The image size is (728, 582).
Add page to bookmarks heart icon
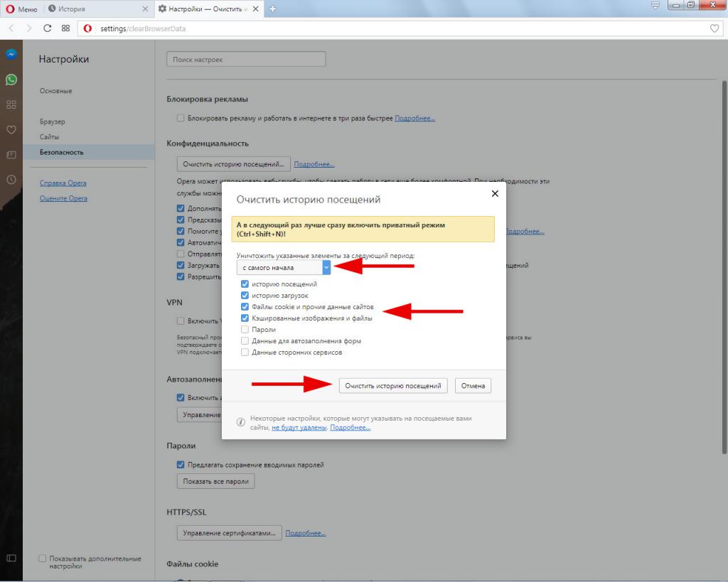point(714,28)
